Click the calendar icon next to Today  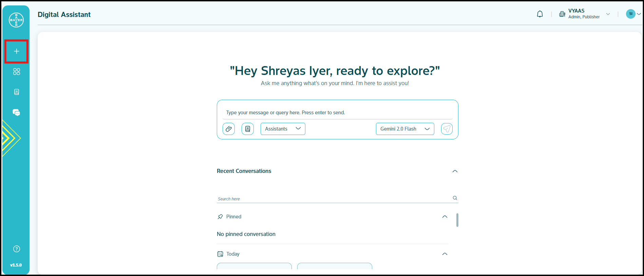(x=220, y=254)
